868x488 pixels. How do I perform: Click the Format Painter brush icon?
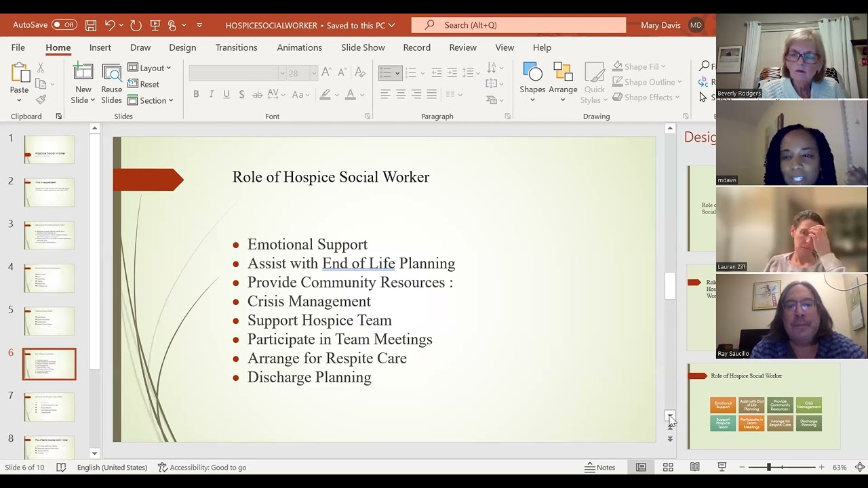pos(41,100)
